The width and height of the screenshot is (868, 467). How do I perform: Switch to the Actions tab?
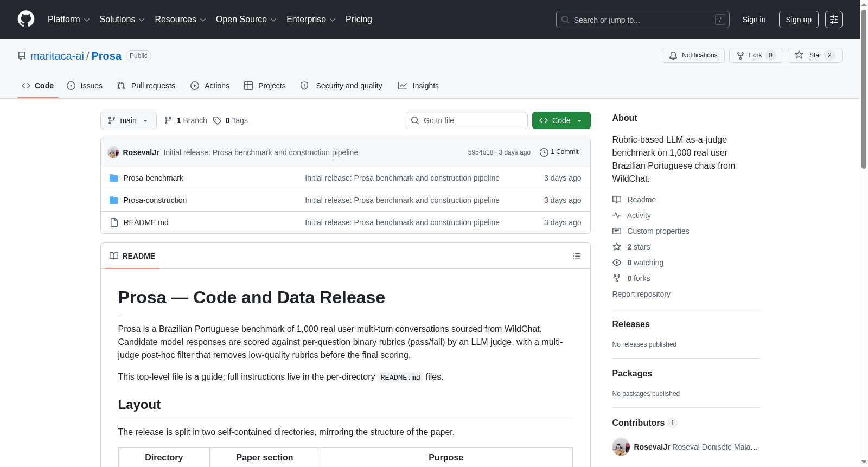coord(210,86)
